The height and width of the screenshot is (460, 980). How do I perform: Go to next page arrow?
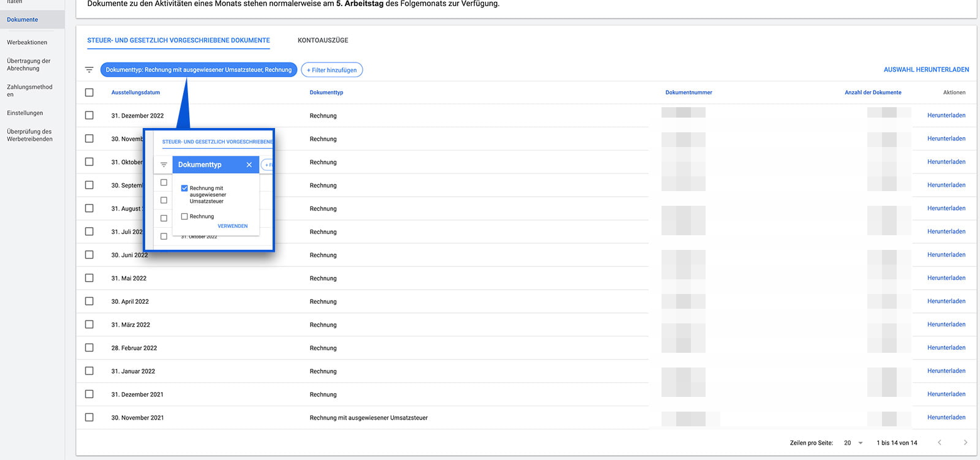click(965, 443)
